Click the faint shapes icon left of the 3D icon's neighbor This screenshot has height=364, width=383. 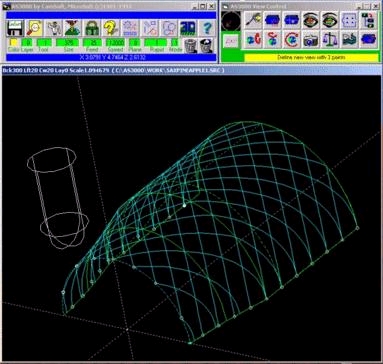coord(150,28)
